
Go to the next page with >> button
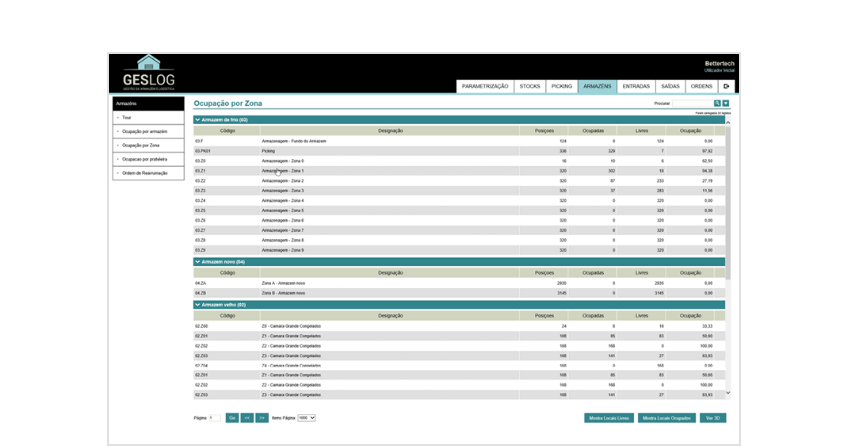coord(262,417)
